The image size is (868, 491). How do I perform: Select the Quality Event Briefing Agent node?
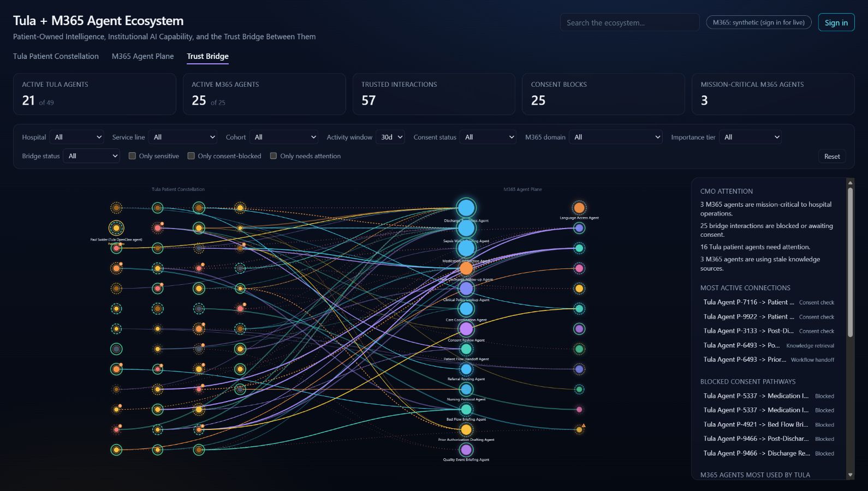pyautogui.click(x=466, y=450)
